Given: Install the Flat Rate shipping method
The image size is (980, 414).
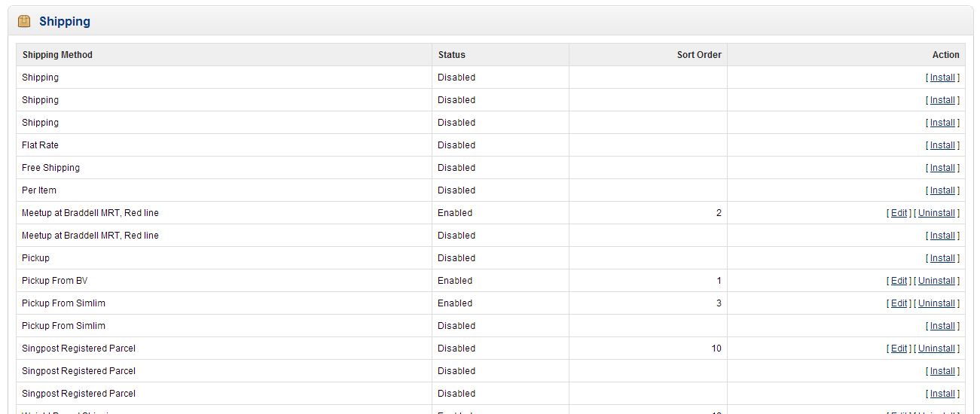Looking at the screenshot, I should pos(942,145).
